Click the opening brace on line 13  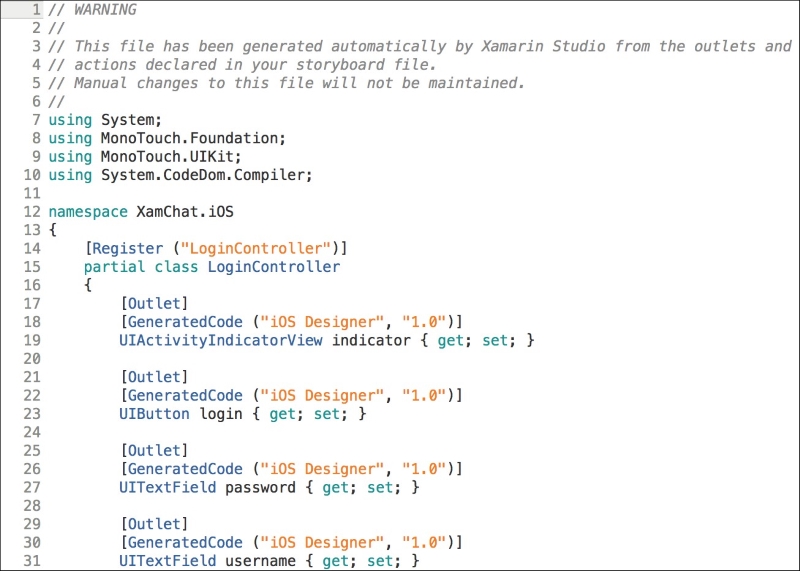tap(53, 230)
